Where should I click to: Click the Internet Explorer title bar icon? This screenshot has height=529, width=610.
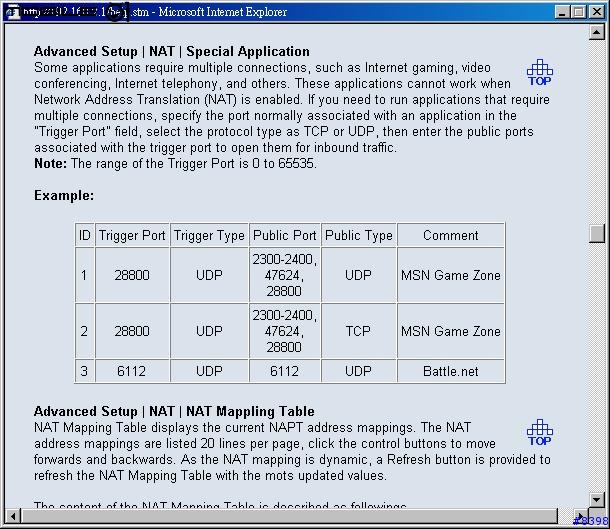point(13,12)
